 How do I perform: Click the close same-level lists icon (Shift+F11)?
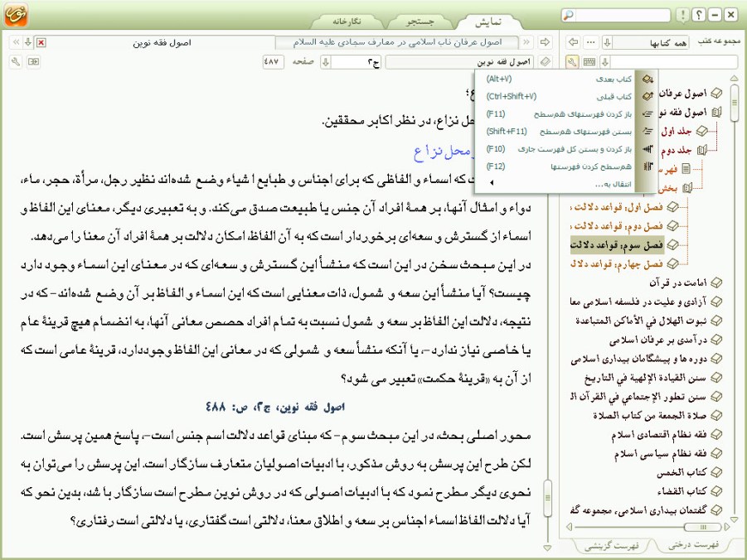(648, 132)
